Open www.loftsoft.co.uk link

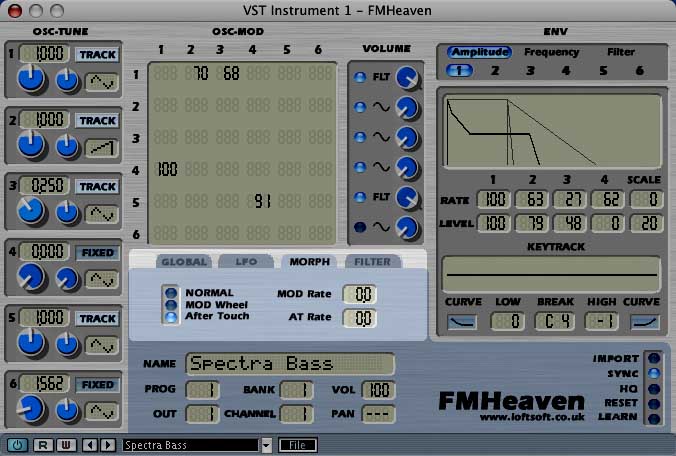coord(532,417)
